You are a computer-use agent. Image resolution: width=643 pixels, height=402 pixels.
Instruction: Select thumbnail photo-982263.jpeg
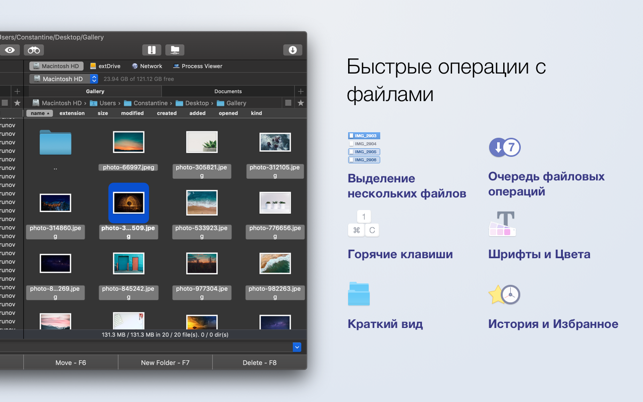point(275,263)
